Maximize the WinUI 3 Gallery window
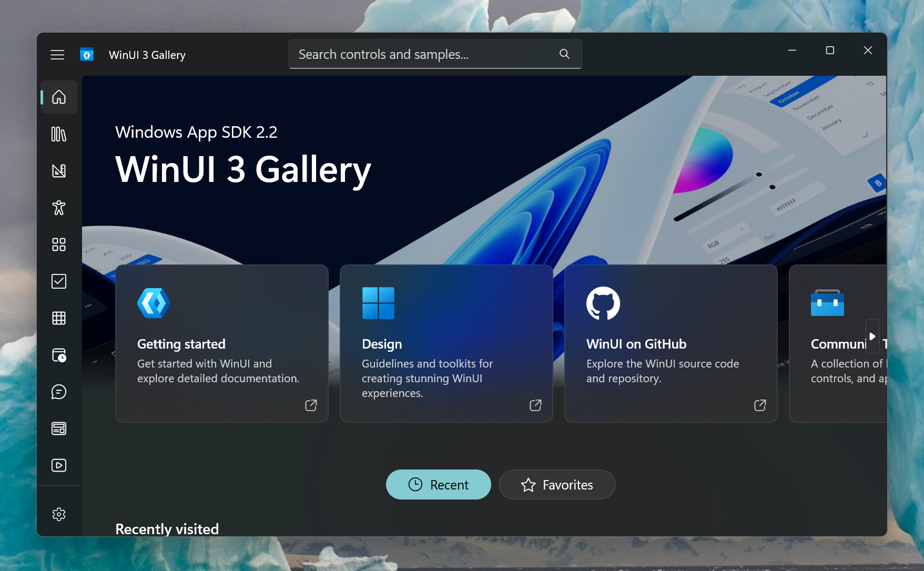 click(x=830, y=50)
